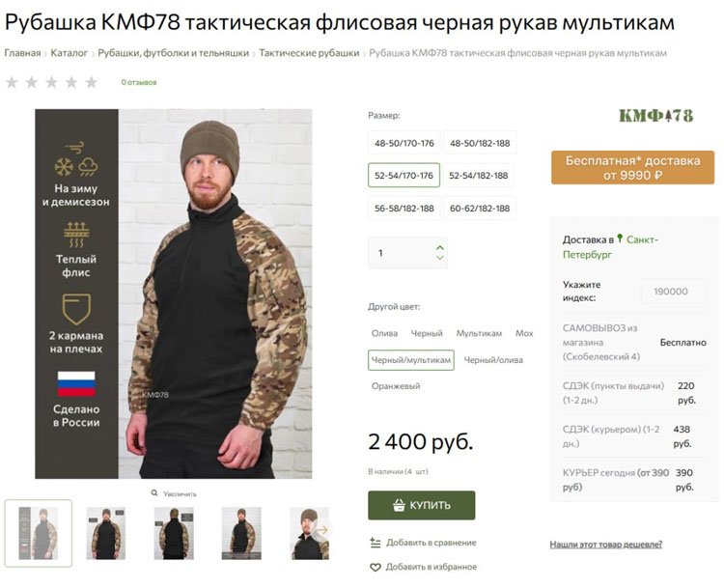Click the green КУПИТЬ button
The height and width of the screenshot is (588, 724).
tap(422, 505)
